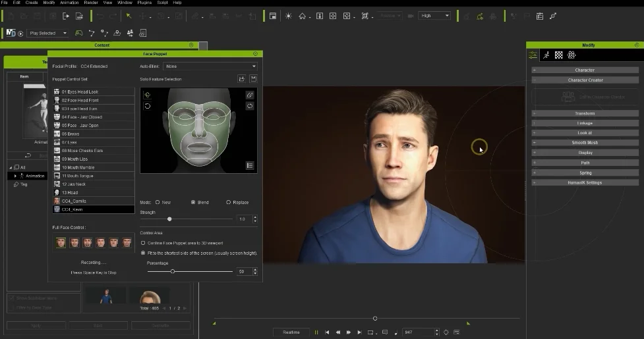Open the running figure motion tab in Modify
The width and height of the screenshot is (644, 339).
click(x=546, y=55)
